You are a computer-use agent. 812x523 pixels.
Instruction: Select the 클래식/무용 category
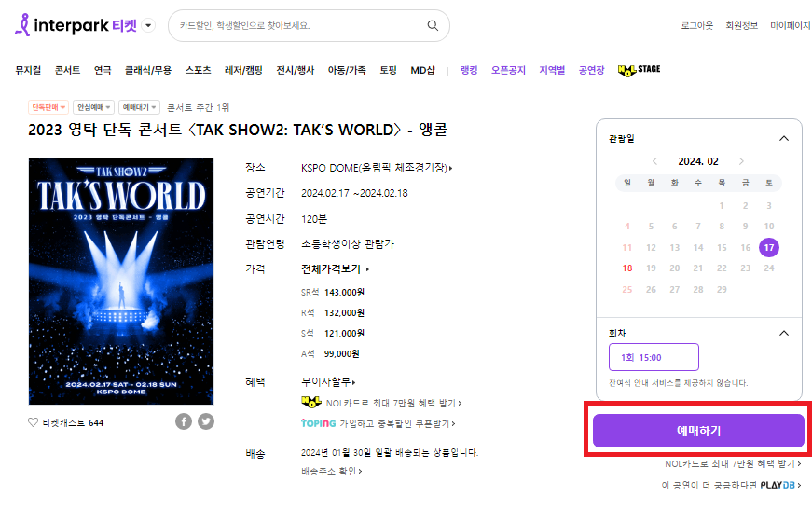click(148, 70)
